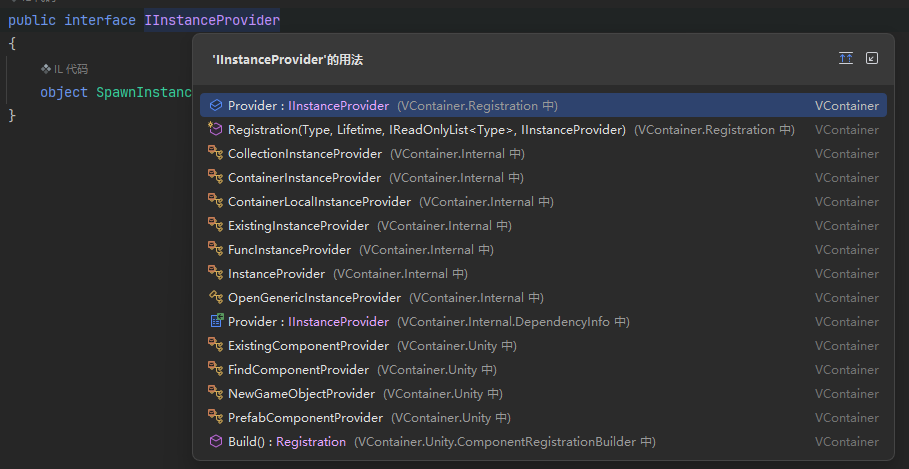Open usages in Find tool window

[x=871, y=59]
